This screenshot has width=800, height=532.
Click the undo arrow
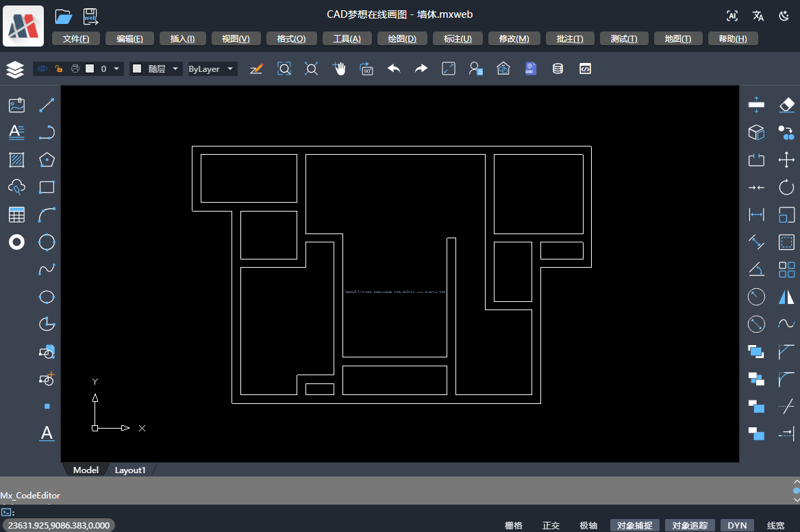394,68
